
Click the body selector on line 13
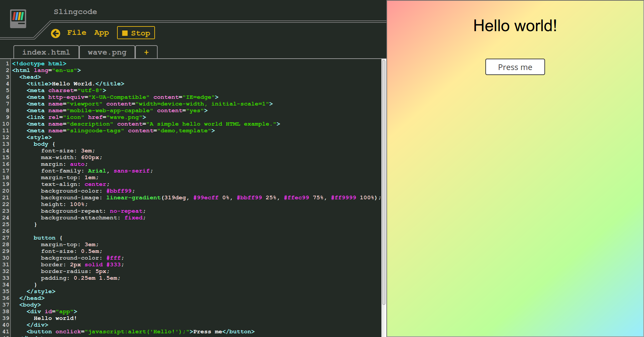(x=41, y=144)
